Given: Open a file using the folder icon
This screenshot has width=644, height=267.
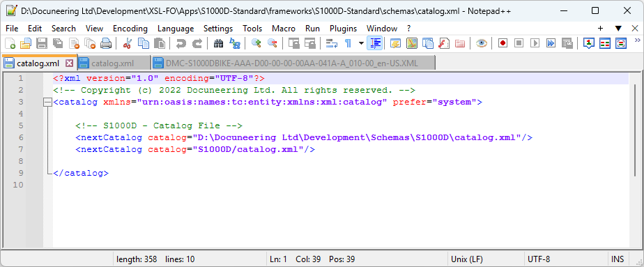Looking at the screenshot, I should 26,43.
